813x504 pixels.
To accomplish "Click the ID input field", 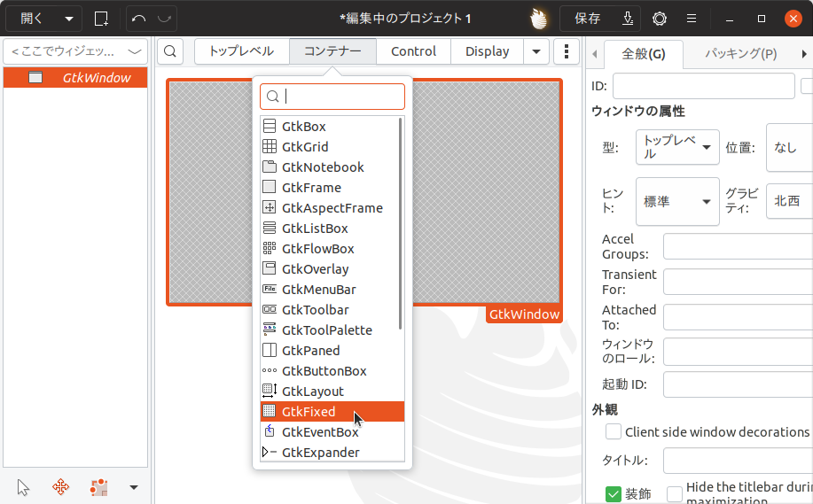I will [704, 86].
